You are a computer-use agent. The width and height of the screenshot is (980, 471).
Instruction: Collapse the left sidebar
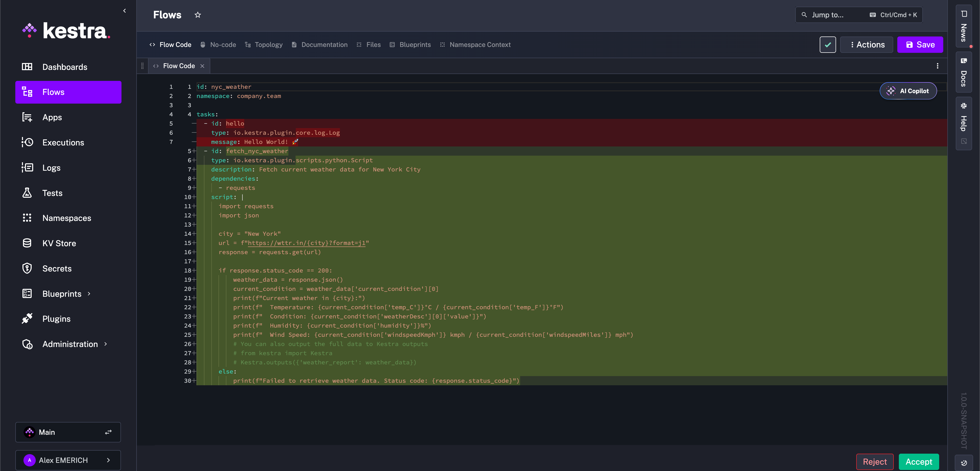click(124, 11)
